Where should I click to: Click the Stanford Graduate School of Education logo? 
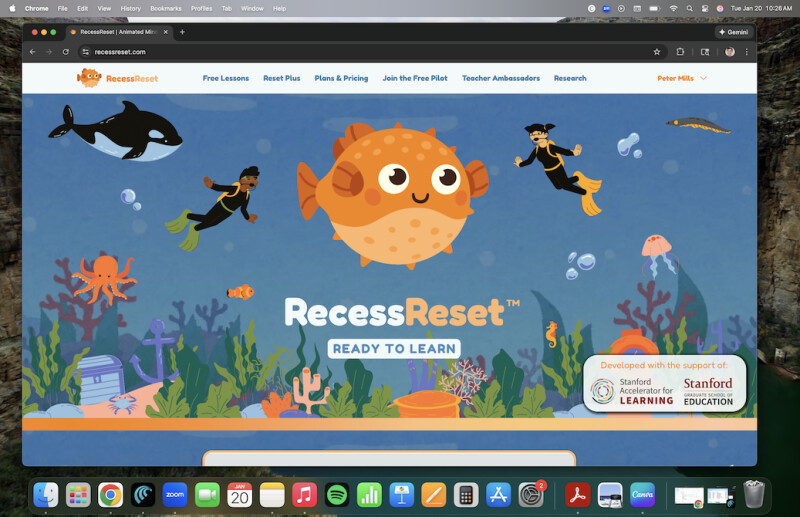708,391
